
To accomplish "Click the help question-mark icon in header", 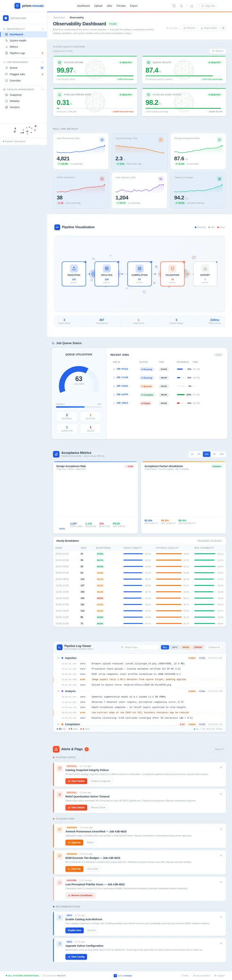I will pos(174,6).
